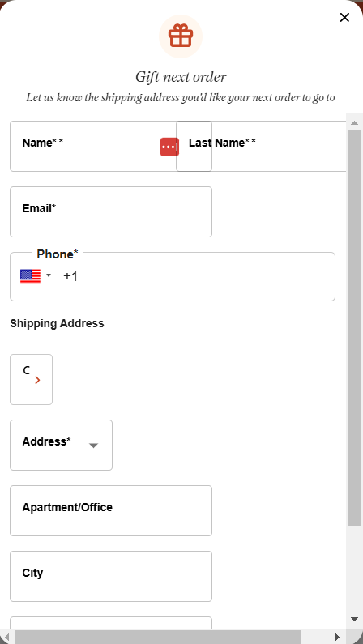The height and width of the screenshot is (644, 363).
Task: Click the vertical scrollbar down arrow
Action: click(354, 620)
